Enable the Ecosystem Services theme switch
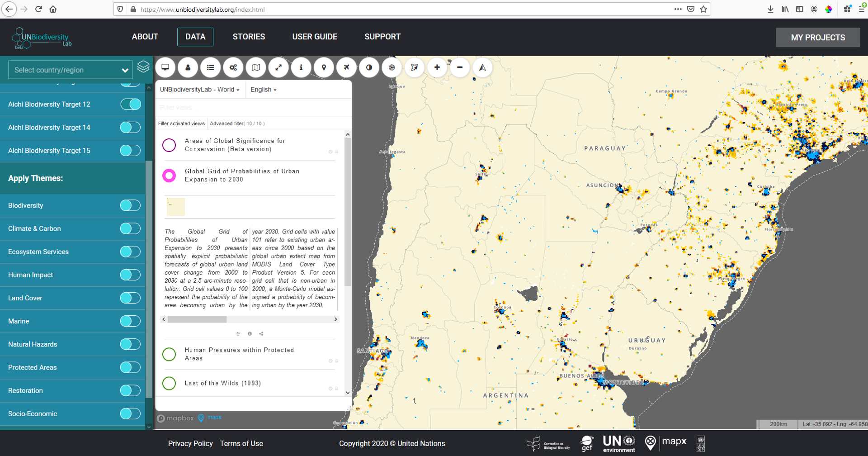 130,252
